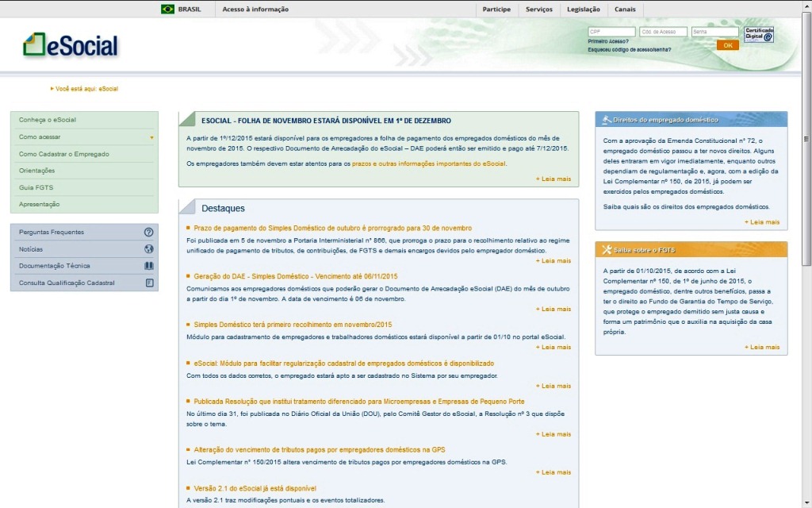Image resolution: width=812 pixels, height=508 pixels.
Task: Click the Perguntas Frequentes question mark icon
Action: pyautogui.click(x=148, y=233)
